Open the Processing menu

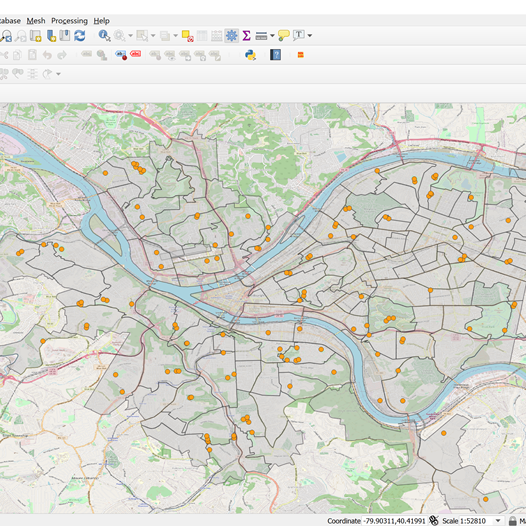pos(69,21)
